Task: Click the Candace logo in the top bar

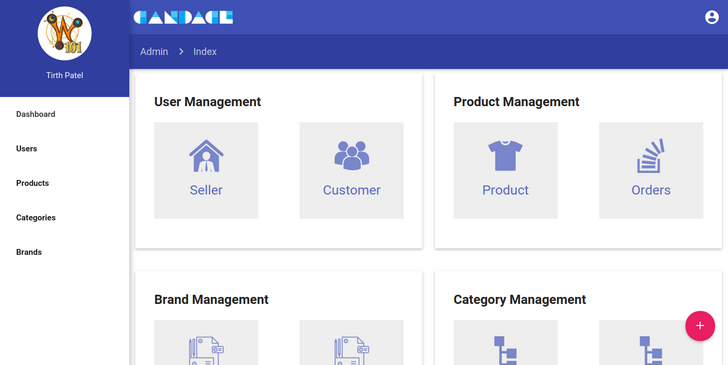Action: point(183,17)
